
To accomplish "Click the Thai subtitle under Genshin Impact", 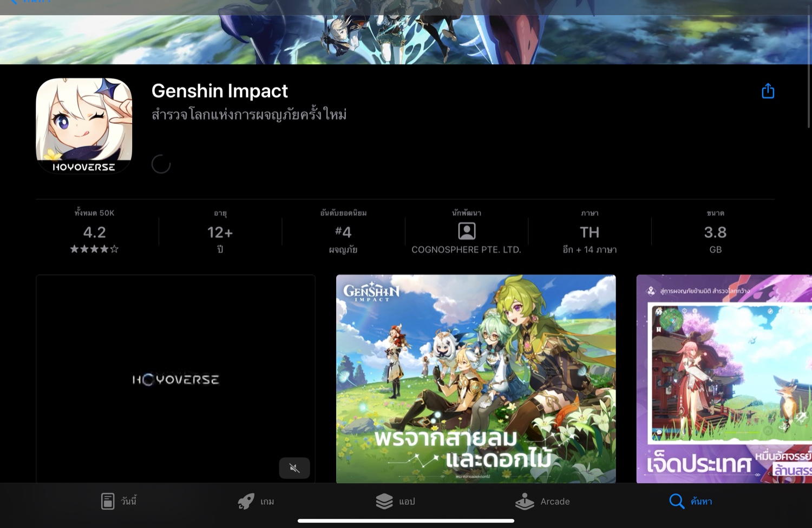I will pos(249,115).
